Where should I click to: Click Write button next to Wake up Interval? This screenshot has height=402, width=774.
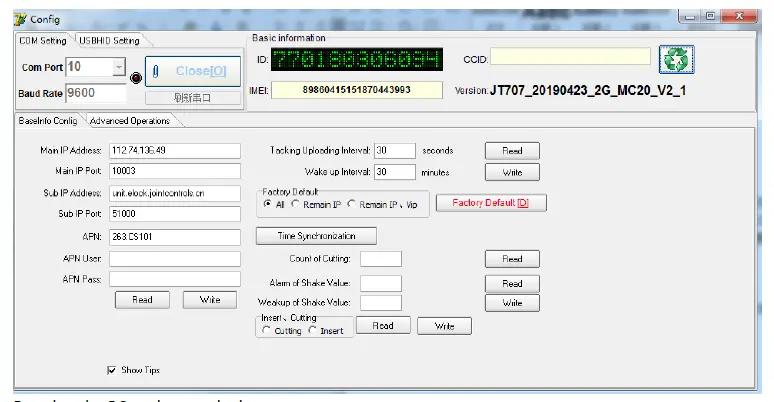coord(512,172)
